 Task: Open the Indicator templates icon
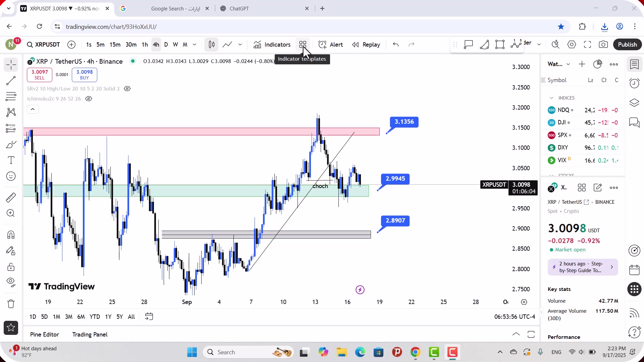click(303, 45)
